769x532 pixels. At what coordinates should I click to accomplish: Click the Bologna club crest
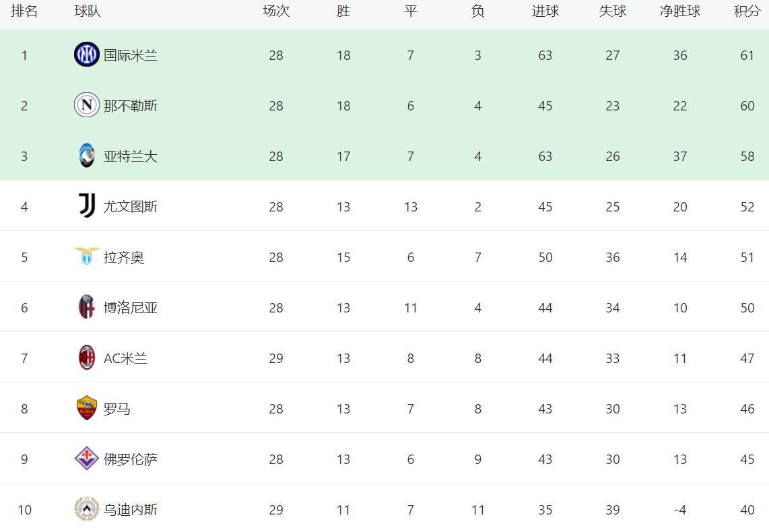(87, 307)
